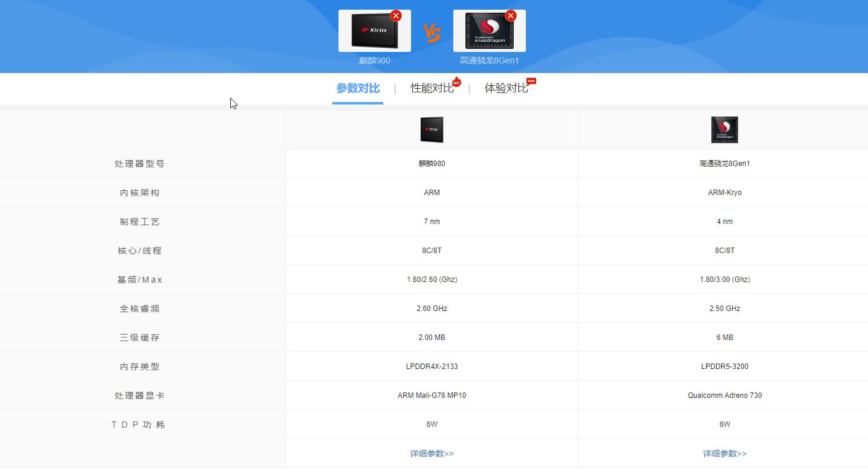Click the 2.50 GHz all-core value
This screenshot has width=868, height=471.
click(725, 309)
